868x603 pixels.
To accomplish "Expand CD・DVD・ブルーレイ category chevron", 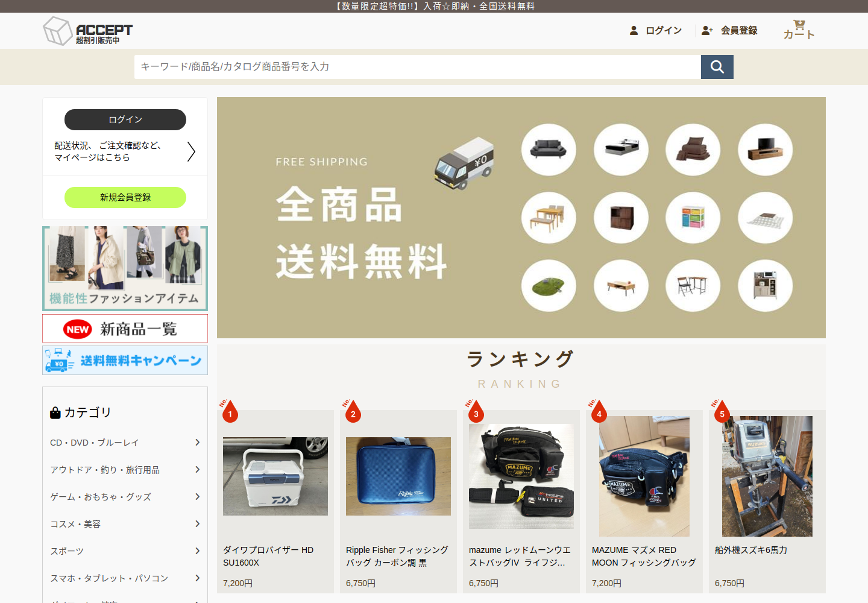I will [197, 443].
